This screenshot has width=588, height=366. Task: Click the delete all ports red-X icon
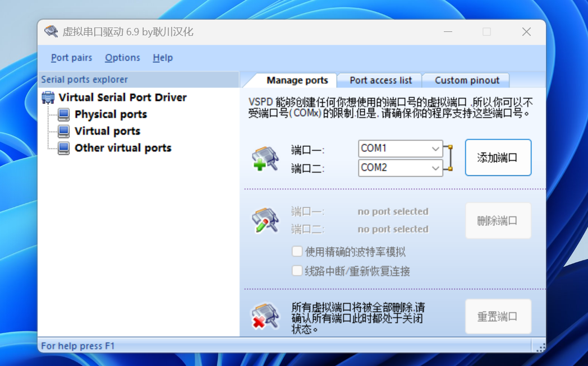(265, 316)
